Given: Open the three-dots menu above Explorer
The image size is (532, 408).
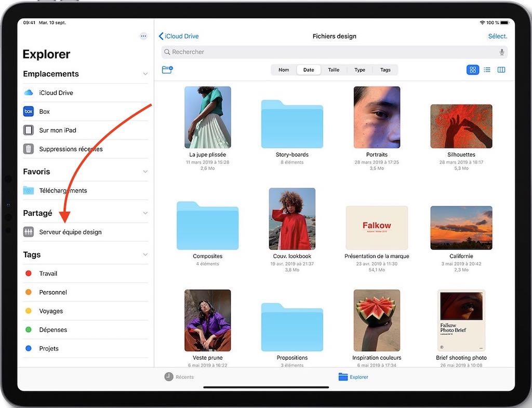Looking at the screenshot, I should click(x=143, y=36).
